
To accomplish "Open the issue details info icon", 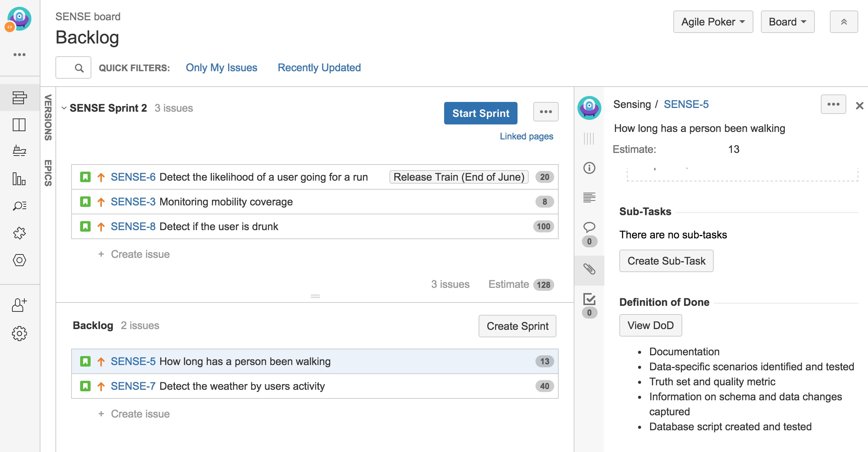I will (x=589, y=168).
